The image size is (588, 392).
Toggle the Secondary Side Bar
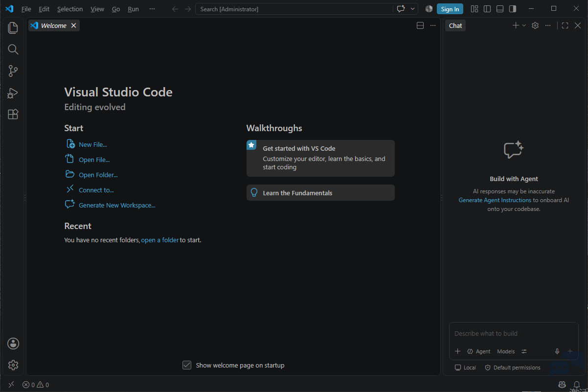tap(513, 9)
